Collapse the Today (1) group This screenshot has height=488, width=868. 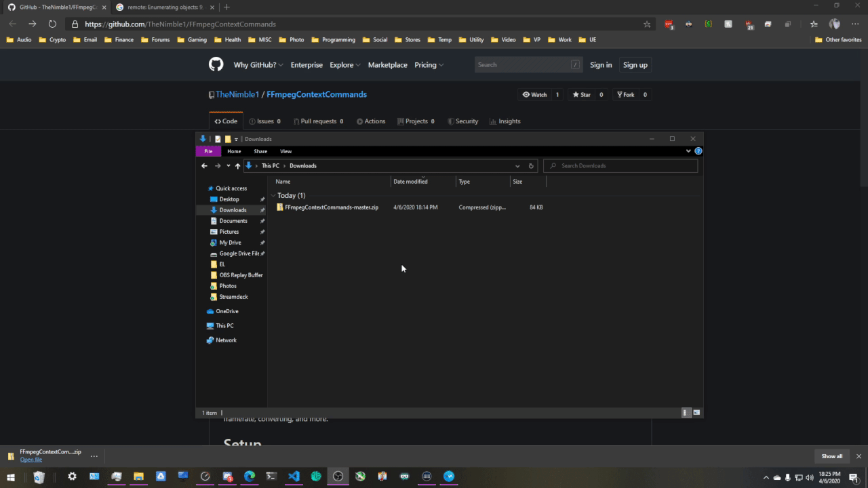273,195
